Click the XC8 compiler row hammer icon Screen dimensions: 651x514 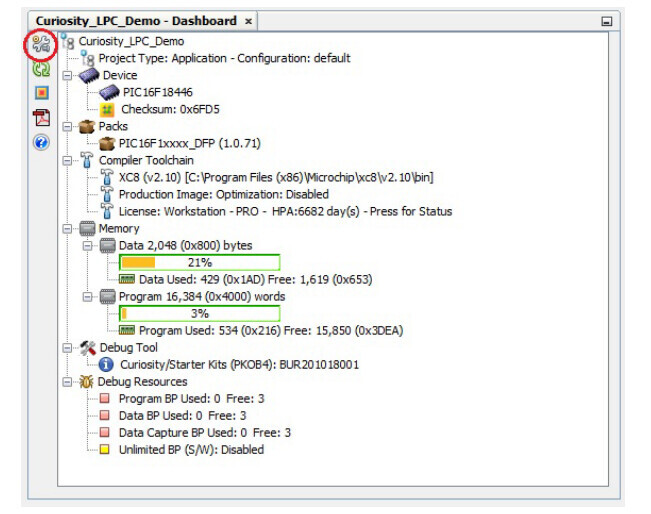coord(107,177)
